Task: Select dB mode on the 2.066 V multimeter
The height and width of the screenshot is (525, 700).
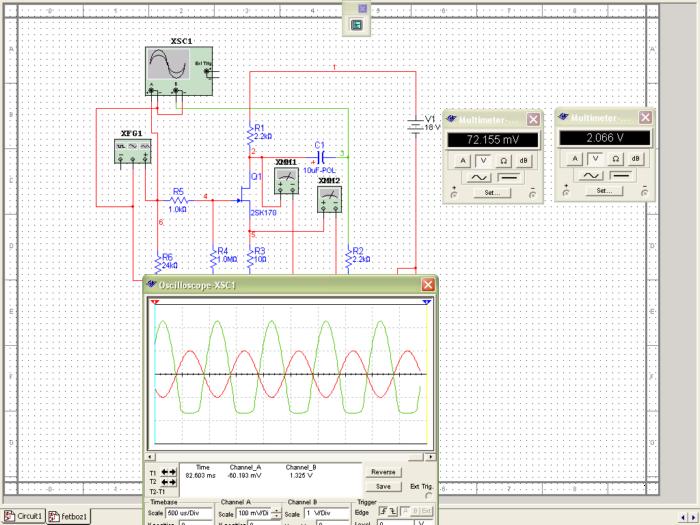Action: point(636,159)
